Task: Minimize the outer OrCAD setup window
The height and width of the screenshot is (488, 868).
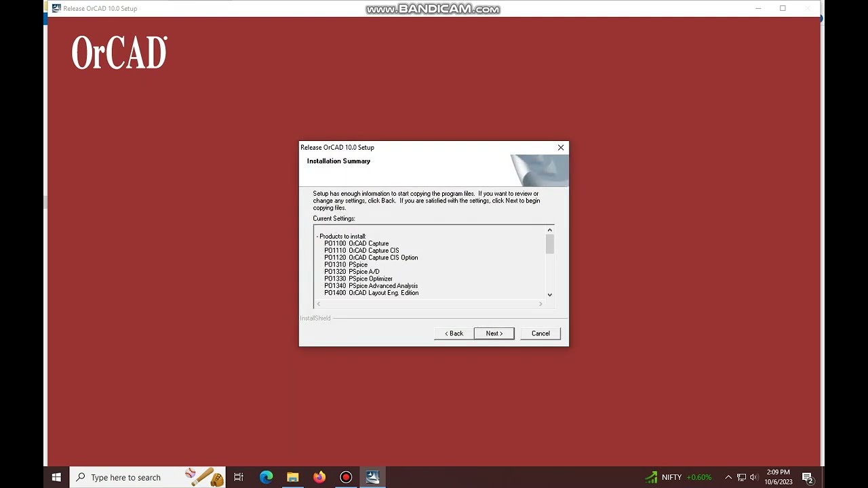Action: [757, 8]
